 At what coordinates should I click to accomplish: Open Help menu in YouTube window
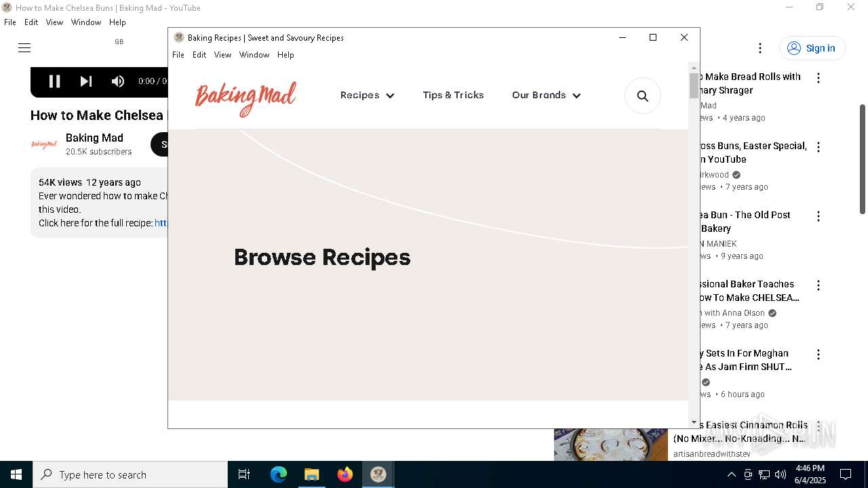point(117,22)
